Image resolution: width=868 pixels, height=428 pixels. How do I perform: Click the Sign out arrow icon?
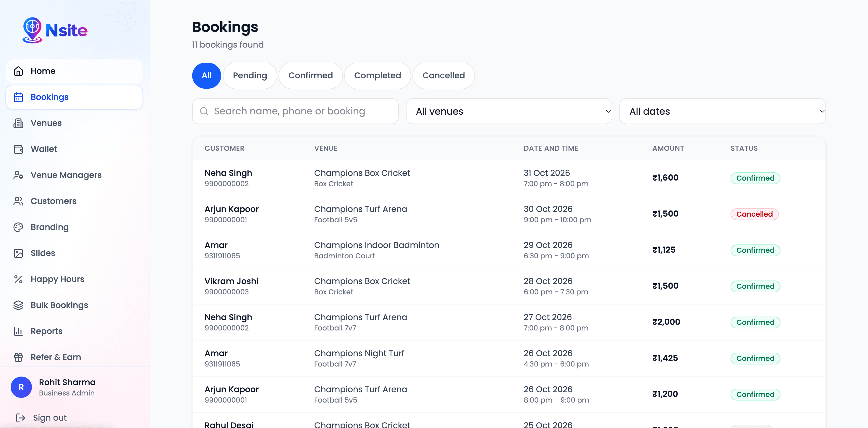pos(21,418)
